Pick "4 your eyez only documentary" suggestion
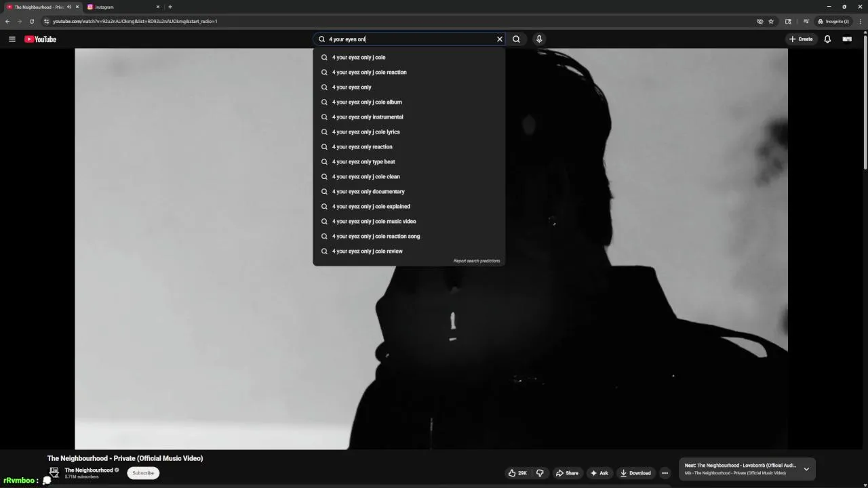Image resolution: width=868 pixels, height=488 pixels. 409,192
